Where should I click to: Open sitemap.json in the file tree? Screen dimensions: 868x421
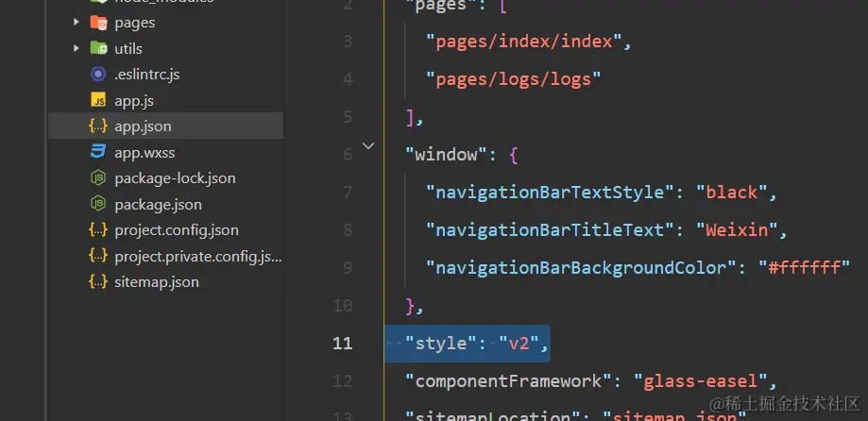click(x=157, y=282)
